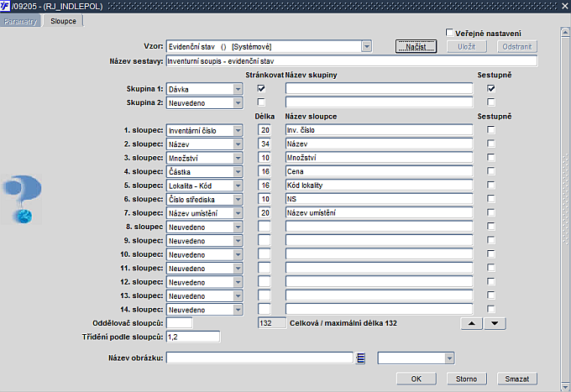This screenshot has height=392, width=571.
Task: Click Název skupiny field for Skupina 1
Action: click(379, 88)
